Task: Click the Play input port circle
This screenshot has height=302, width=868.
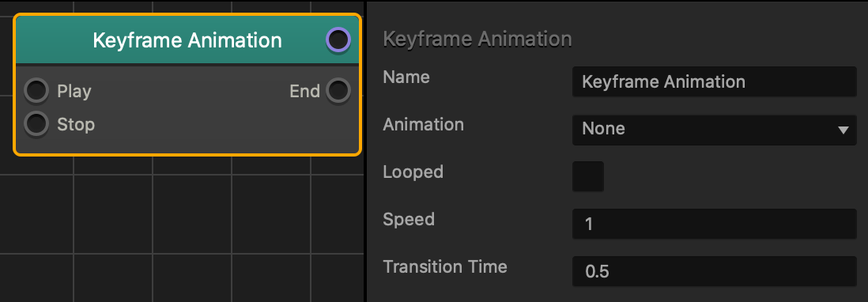Action: [36, 91]
